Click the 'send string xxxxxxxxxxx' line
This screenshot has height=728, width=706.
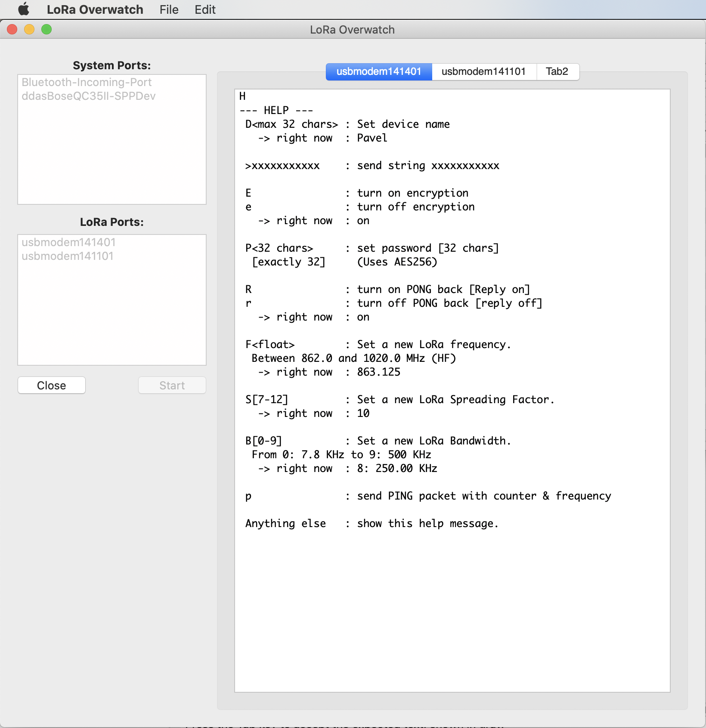point(428,165)
